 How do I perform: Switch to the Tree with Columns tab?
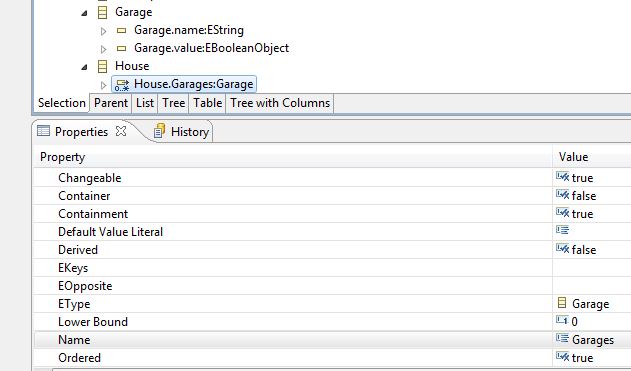(x=280, y=103)
